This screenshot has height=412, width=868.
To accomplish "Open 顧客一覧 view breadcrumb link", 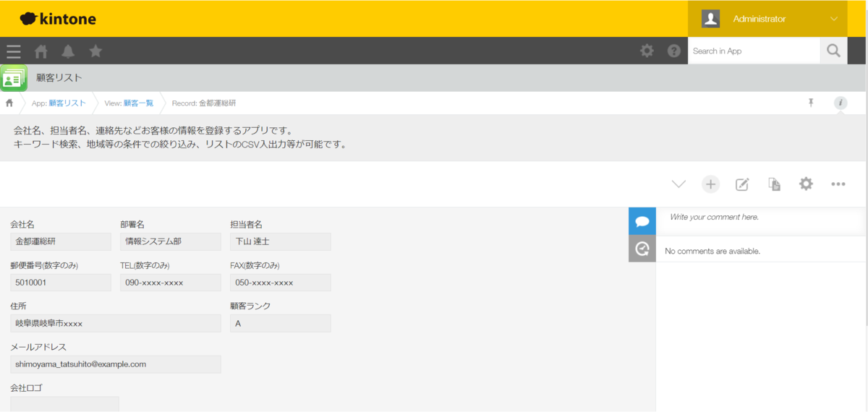I will point(138,103).
